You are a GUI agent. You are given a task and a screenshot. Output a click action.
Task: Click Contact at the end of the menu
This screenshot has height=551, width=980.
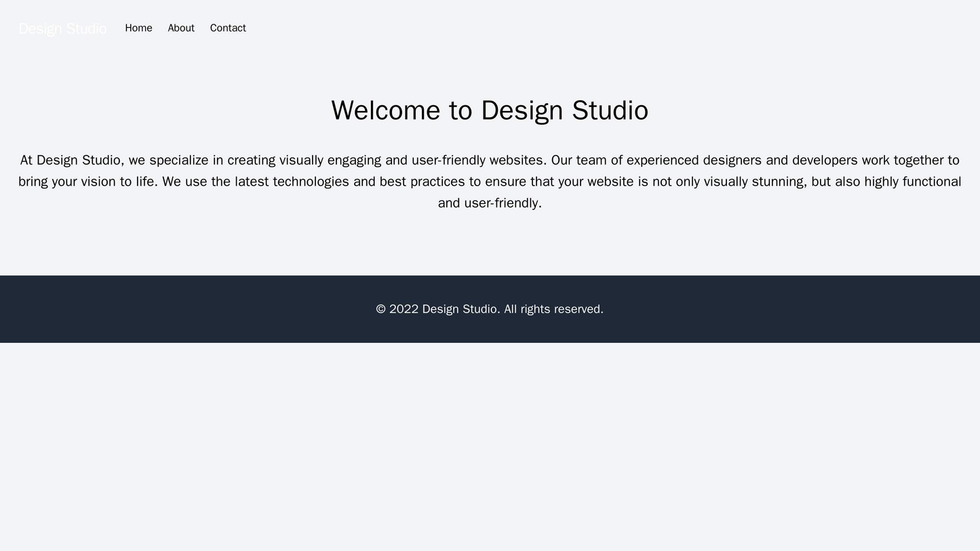pos(228,28)
